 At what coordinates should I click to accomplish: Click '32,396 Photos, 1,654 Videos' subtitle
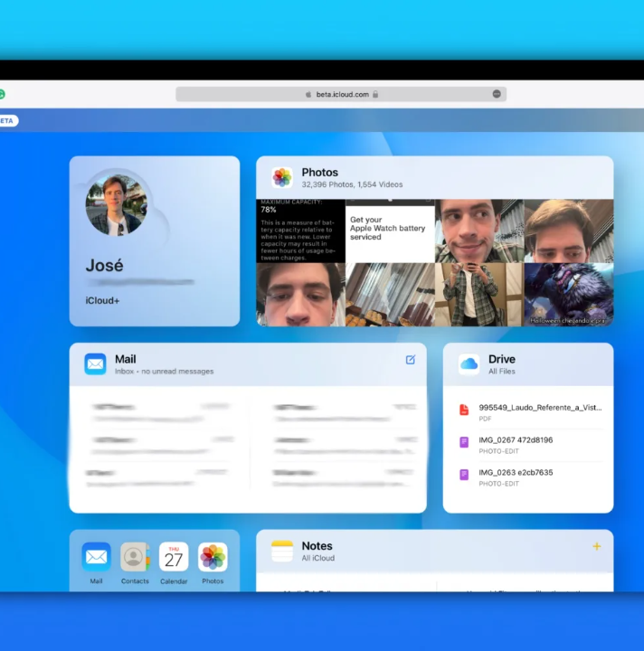point(352,184)
